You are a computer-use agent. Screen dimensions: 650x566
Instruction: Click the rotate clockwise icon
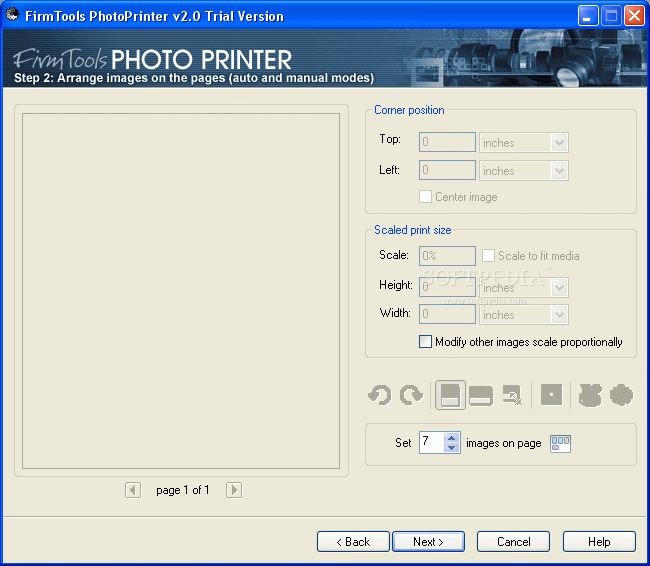point(411,395)
